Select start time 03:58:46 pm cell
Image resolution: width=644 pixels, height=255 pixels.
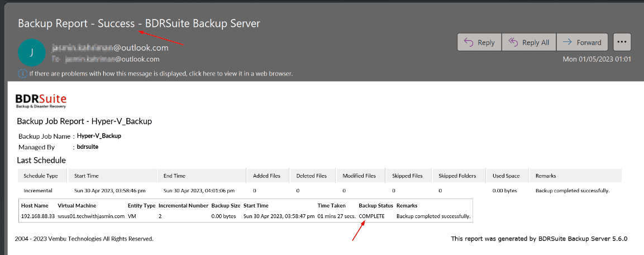click(109, 191)
